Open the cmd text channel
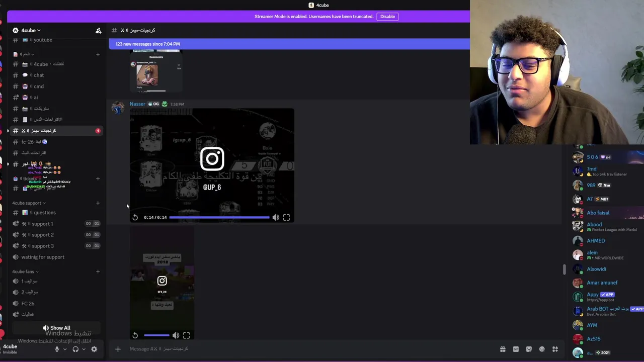 tap(39, 86)
